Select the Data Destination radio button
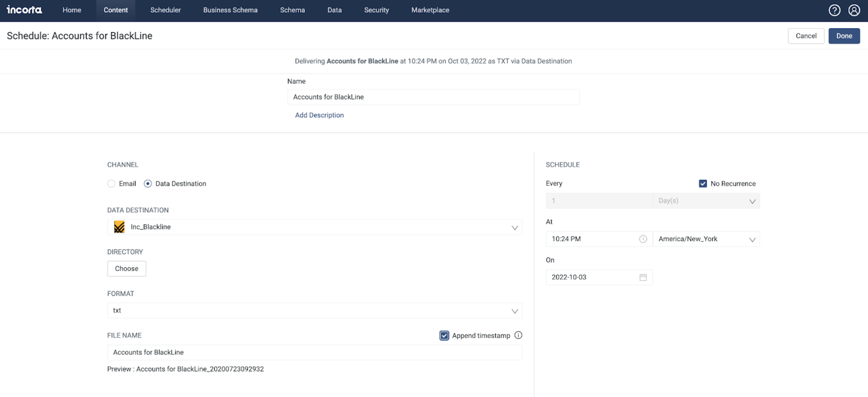The width and height of the screenshot is (868, 397). [x=148, y=184]
